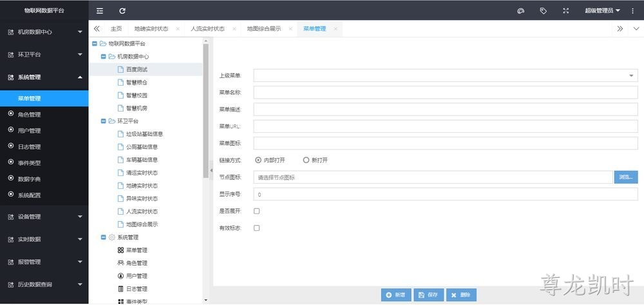Expand 报警管理 sidebar menu

[44, 262]
